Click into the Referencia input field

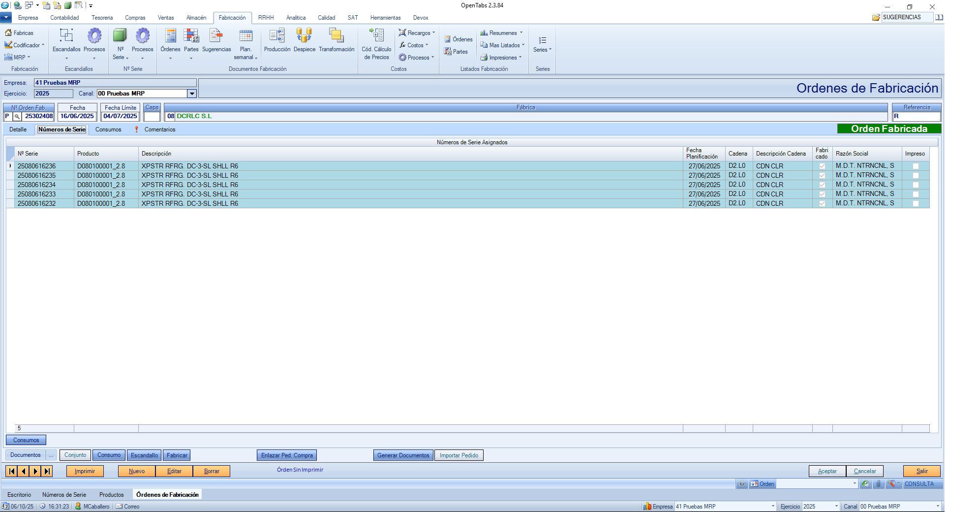pos(917,117)
